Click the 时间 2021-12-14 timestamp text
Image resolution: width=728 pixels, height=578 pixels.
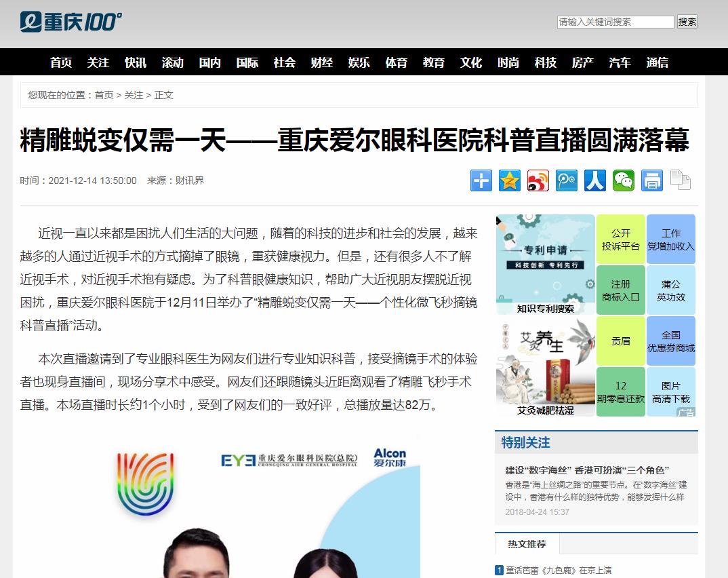(x=78, y=180)
